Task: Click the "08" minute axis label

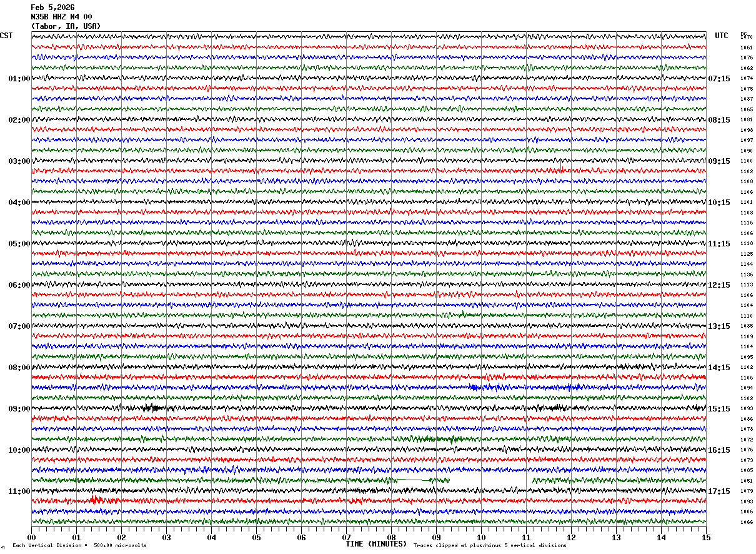Action: pyautogui.click(x=391, y=537)
